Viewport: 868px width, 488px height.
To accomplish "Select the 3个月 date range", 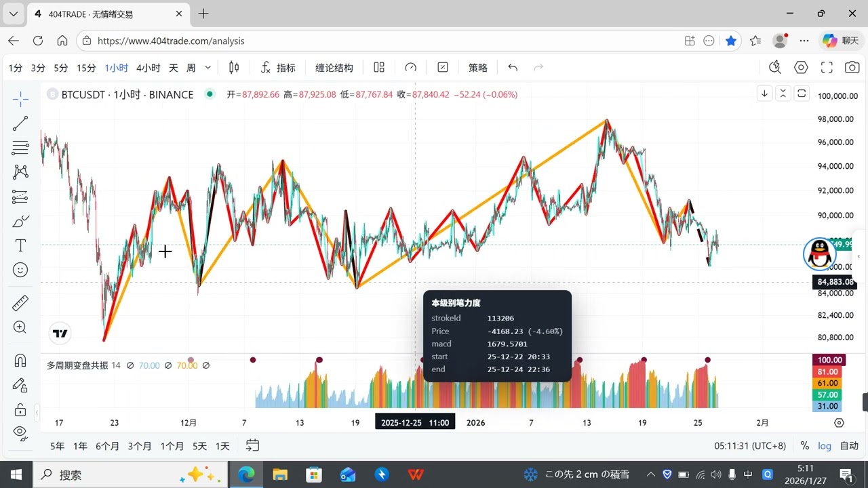I will 140,446.
